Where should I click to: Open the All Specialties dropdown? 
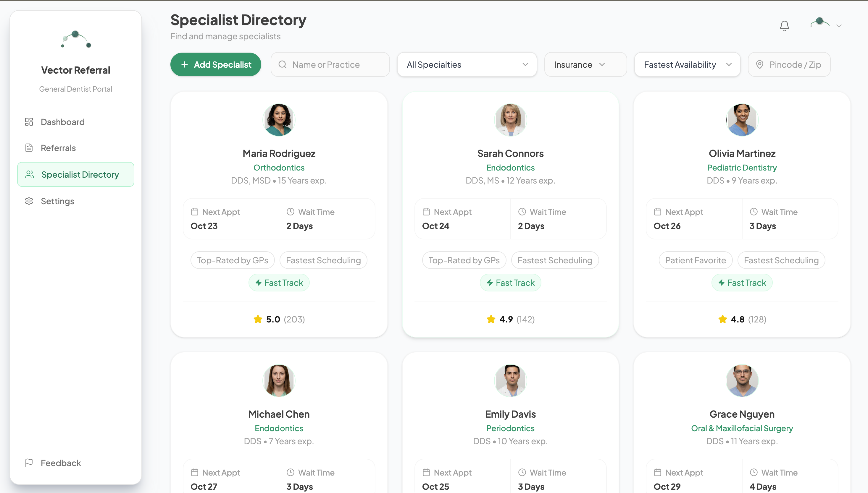coord(467,64)
